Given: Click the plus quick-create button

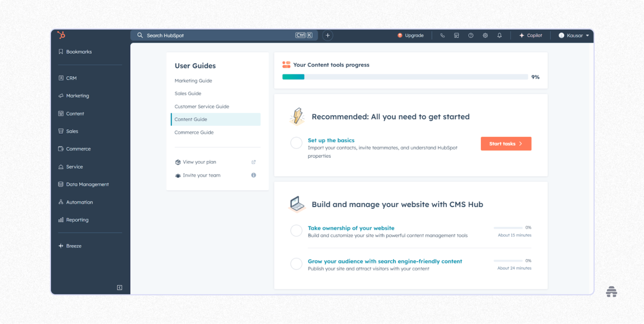Looking at the screenshot, I should click(x=328, y=35).
